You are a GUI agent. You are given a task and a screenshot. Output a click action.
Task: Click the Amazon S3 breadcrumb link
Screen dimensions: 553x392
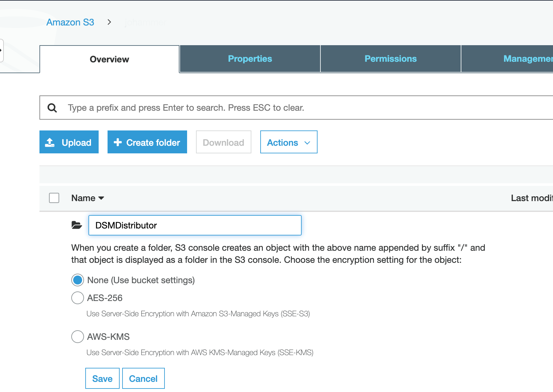[70, 22]
